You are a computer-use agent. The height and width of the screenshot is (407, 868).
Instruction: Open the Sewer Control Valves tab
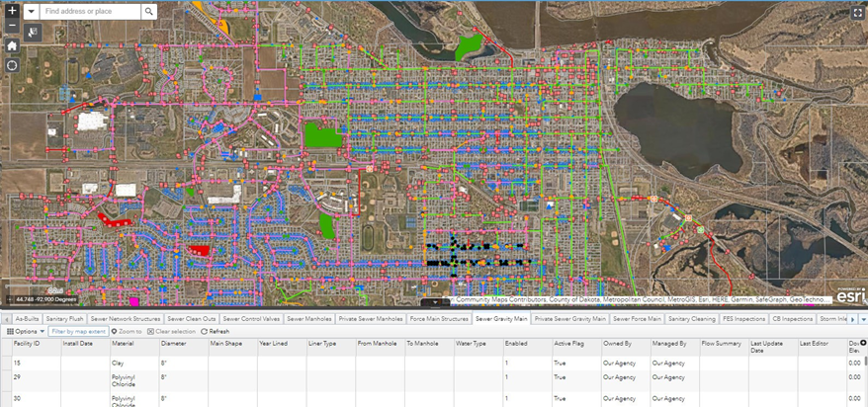251,319
